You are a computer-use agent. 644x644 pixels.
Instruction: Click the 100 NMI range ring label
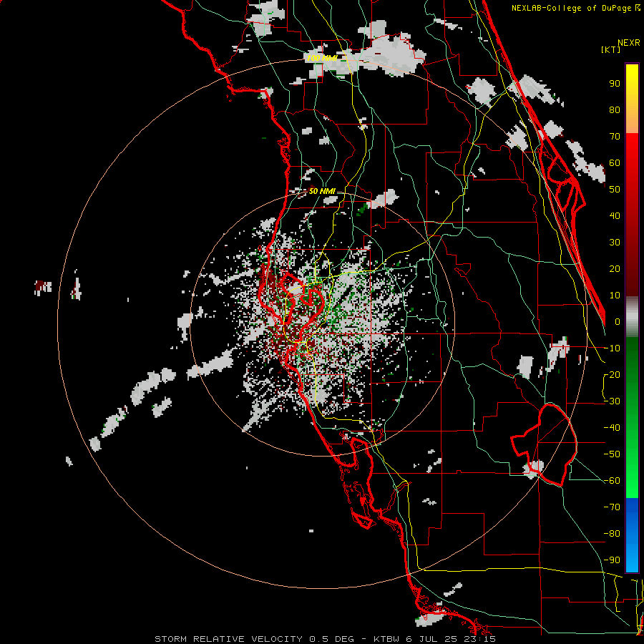tap(322, 58)
